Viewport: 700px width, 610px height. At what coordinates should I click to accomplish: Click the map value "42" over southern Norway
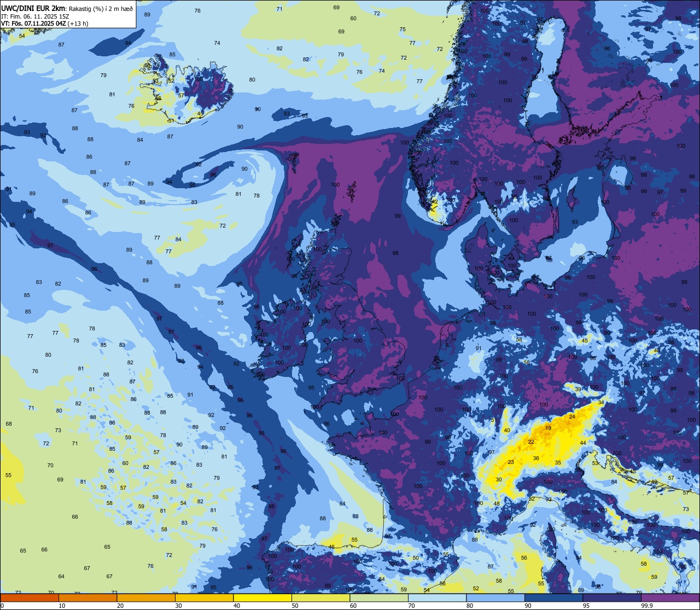[435, 202]
